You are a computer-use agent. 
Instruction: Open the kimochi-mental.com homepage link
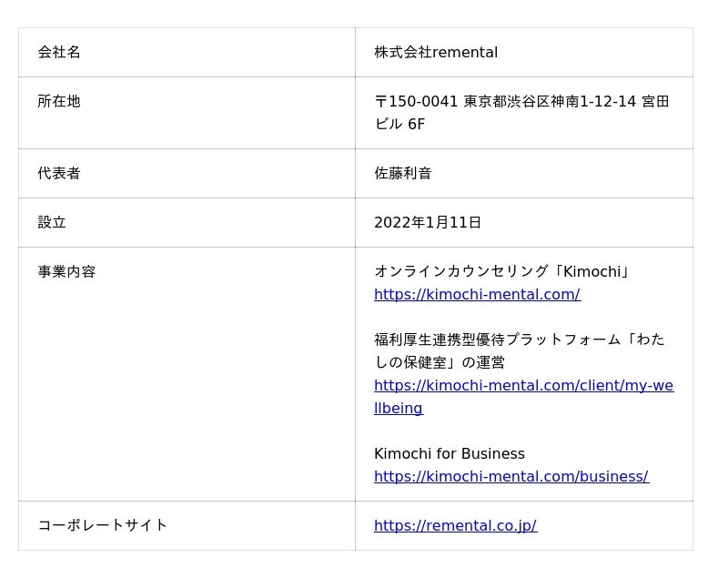coord(477,295)
